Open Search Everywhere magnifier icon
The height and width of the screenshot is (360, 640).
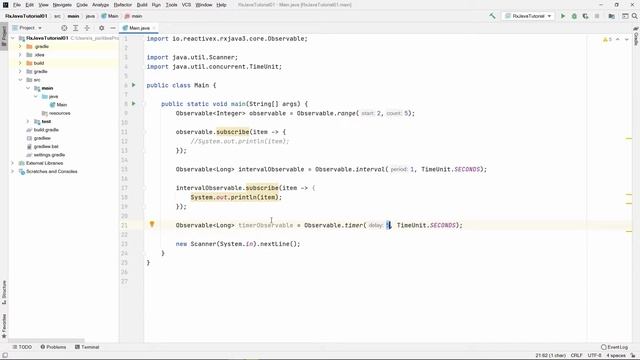coord(635,16)
